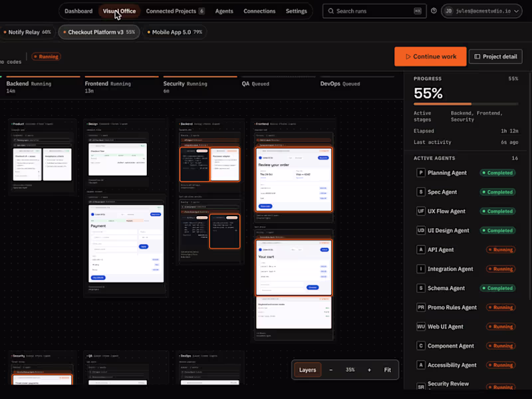Click the Security Review SR icon
The width and height of the screenshot is (532, 399).
[x=421, y=387]
